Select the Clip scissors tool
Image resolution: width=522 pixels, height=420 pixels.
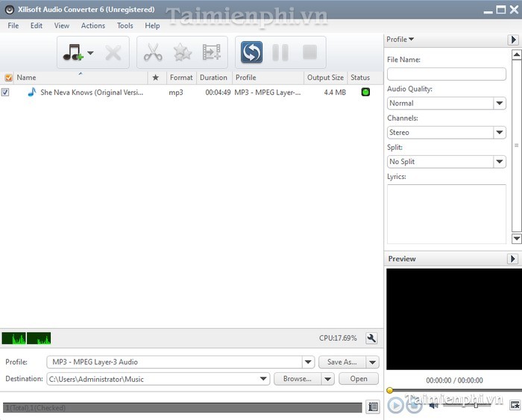(x=153, y=52)
